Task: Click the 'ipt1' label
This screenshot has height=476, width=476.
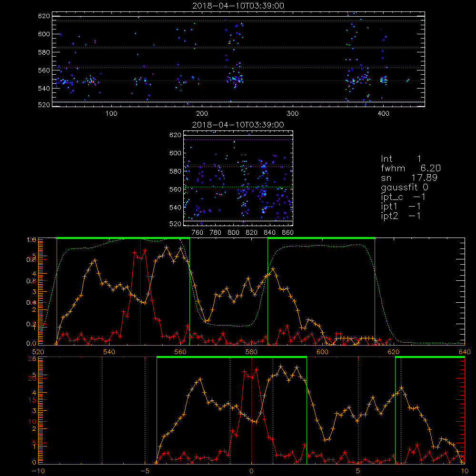Action: pyautogui.click(x=388, y=207)
